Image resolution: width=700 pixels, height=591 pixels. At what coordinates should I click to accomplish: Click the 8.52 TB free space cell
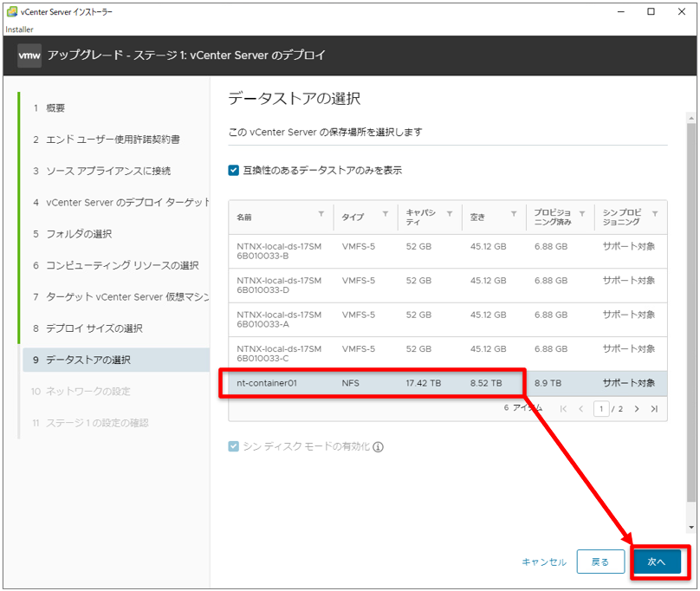486,383
